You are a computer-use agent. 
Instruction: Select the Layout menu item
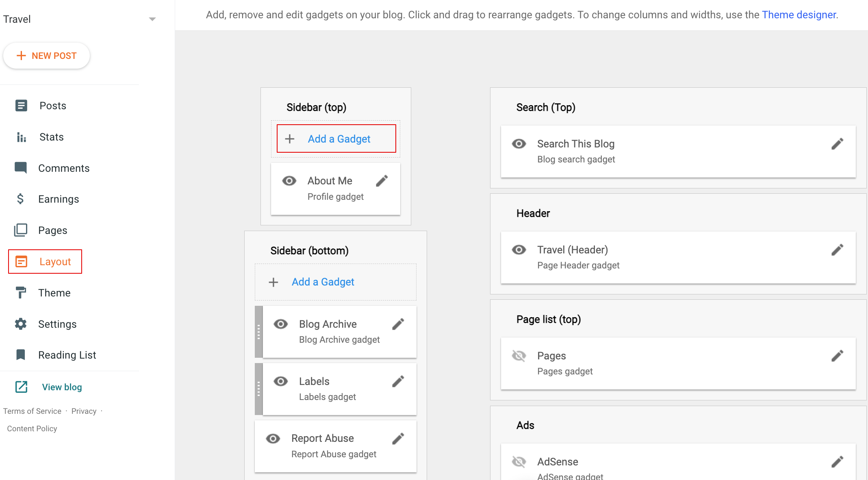45,262
